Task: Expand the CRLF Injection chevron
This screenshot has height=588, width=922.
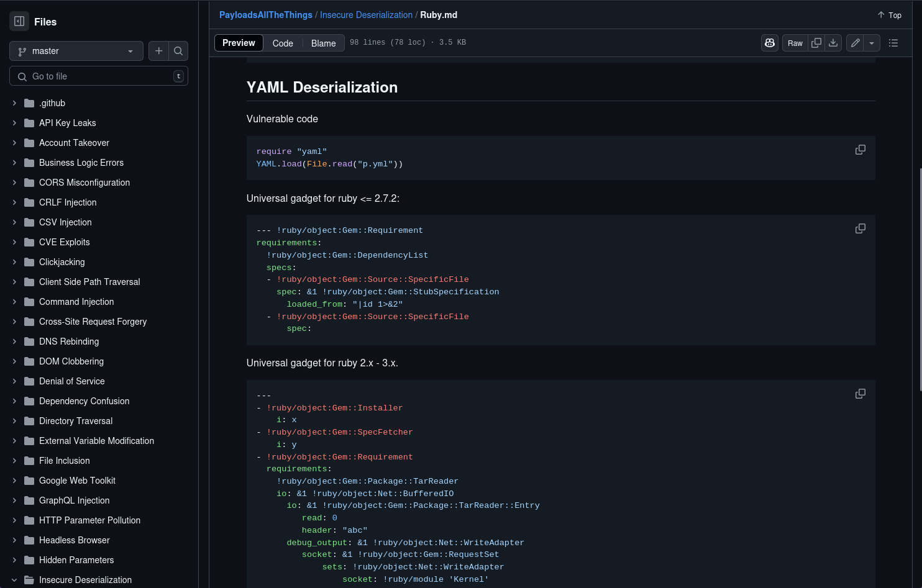Action: tap(14, 202)
